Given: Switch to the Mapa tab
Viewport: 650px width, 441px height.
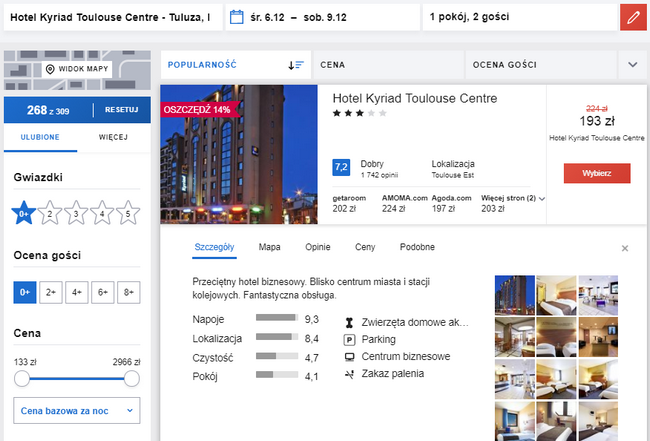Looking at the screenshot, I should tap(269, 247).
